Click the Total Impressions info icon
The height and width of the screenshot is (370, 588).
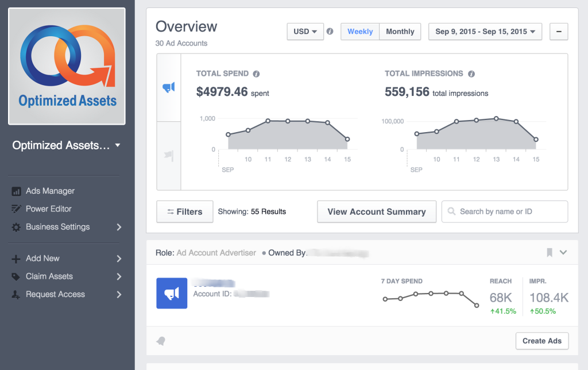click(x=471, y=74)
